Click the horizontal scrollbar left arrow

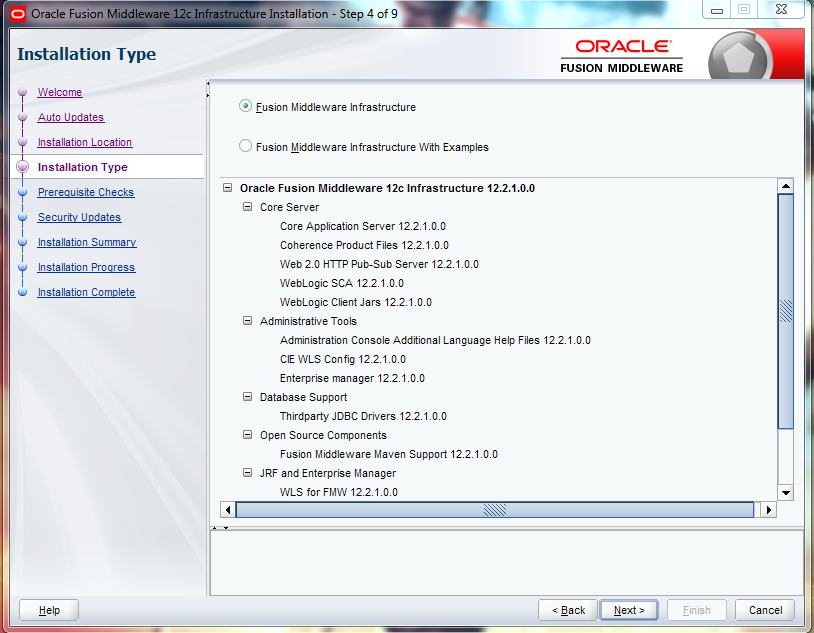[228, 510]
